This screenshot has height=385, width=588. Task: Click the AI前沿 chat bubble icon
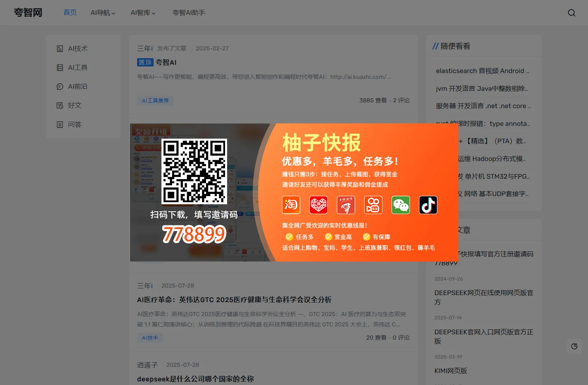[60, 87]
